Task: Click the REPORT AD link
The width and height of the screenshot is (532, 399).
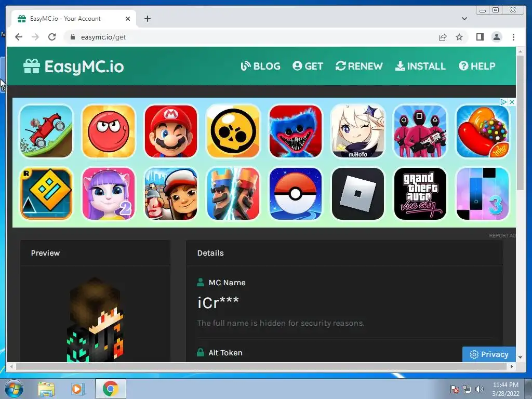Action: [x=502, y=235]
